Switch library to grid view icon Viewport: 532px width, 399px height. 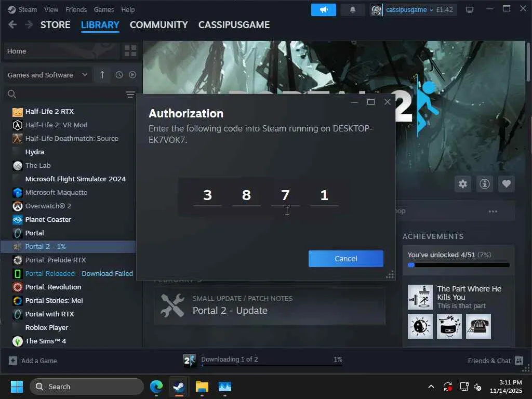tap(130, 51)
